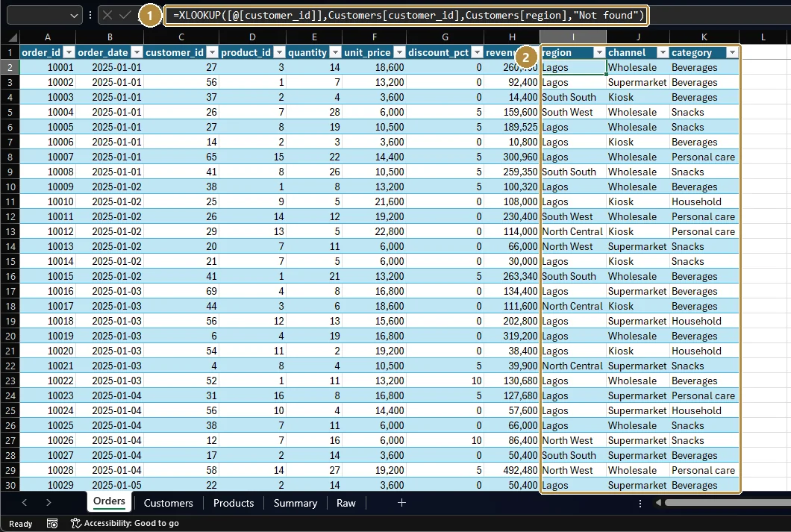Click region cell North Central in row 22
Screen dimensions: 791x532
click(x=573, y=366)
